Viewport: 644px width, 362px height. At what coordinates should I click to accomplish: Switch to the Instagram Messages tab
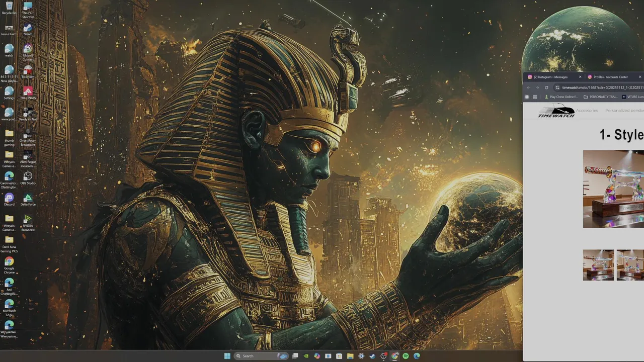(x=553, y=77)
